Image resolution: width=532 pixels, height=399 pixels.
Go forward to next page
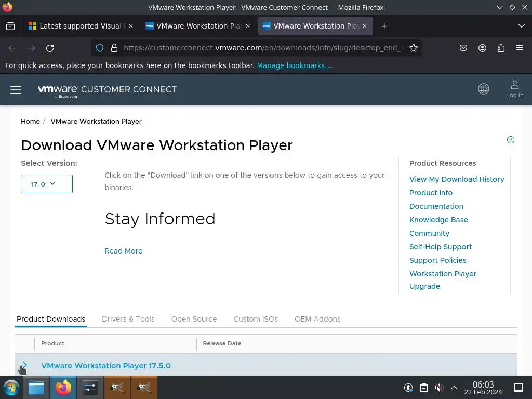click(31, 48)
